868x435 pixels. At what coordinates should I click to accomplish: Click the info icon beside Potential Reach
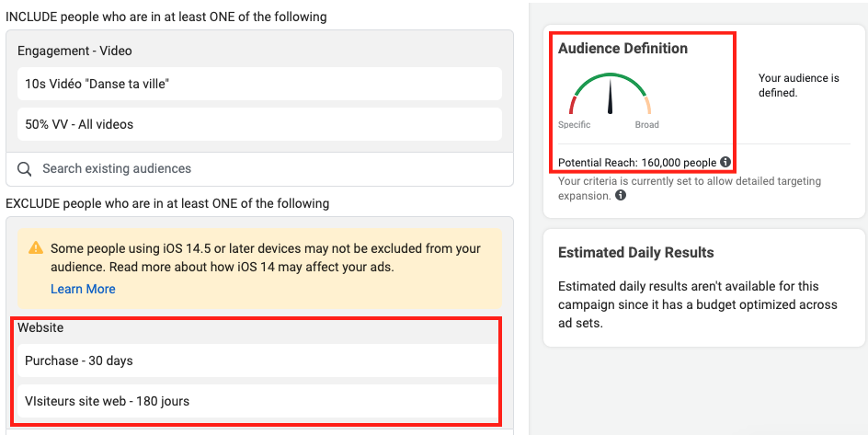[725, 163]
